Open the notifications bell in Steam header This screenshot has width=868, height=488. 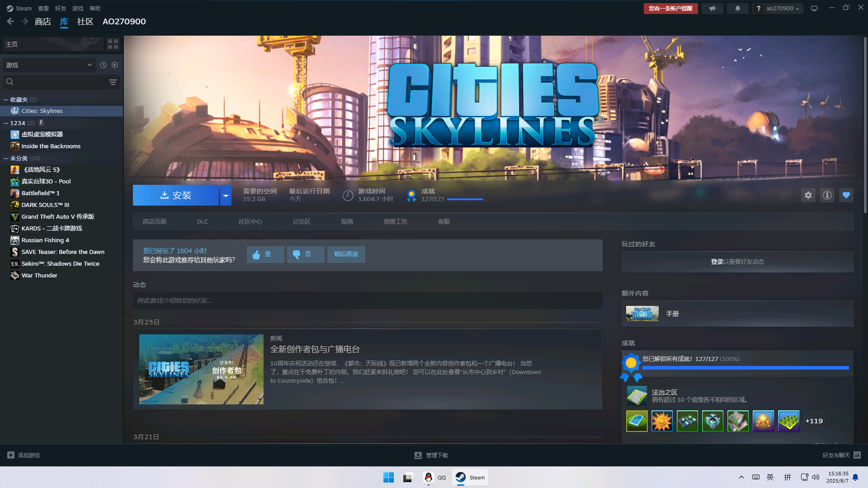(x=737, y=9)
